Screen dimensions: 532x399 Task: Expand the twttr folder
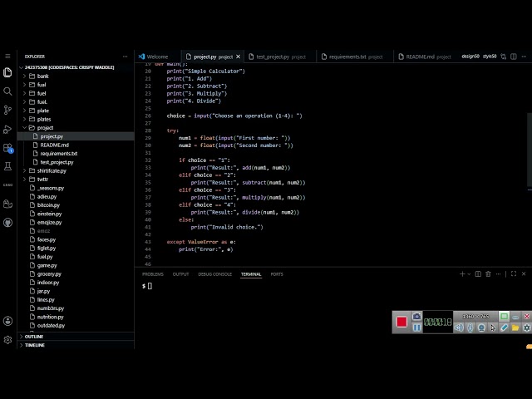pyautogui.click(x=76, y=180)
